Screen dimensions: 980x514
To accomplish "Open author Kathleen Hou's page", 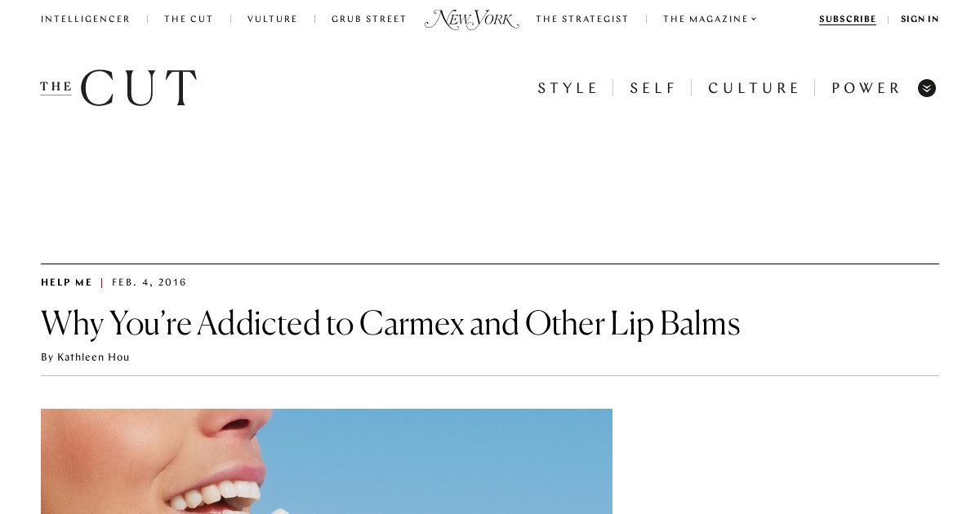I will pyautogui.click(x=93, y=357).
